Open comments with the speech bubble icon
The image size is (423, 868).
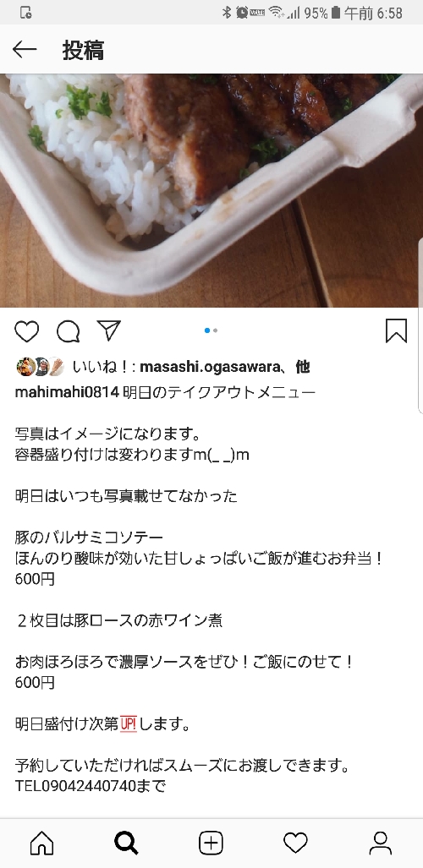(69, 331)
